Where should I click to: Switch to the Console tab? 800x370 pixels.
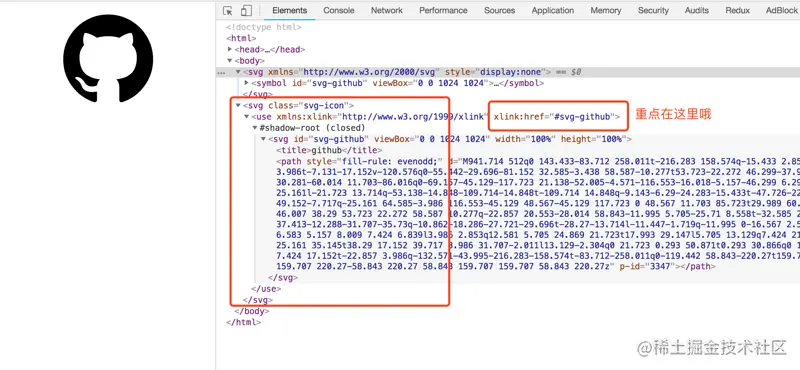339,10
